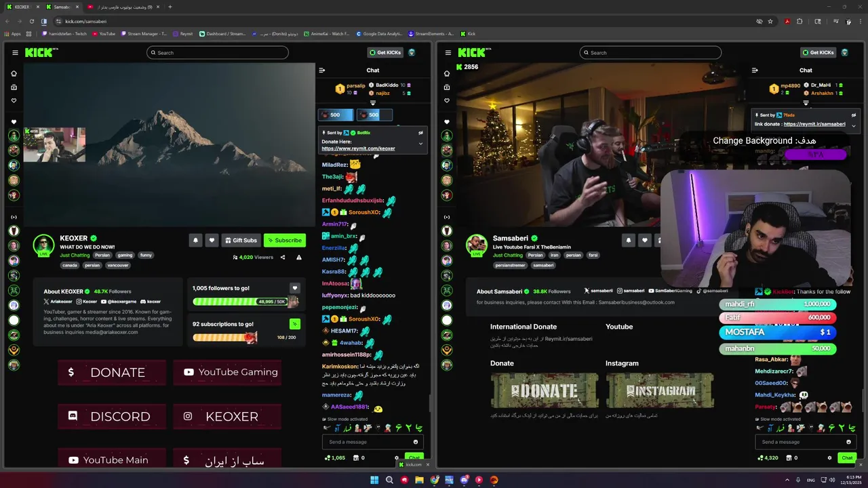The height and width of the screenshot is (488, 868).
Task: Expand pinned Botrix message chevron in left chat
Action: coord(420,144)
